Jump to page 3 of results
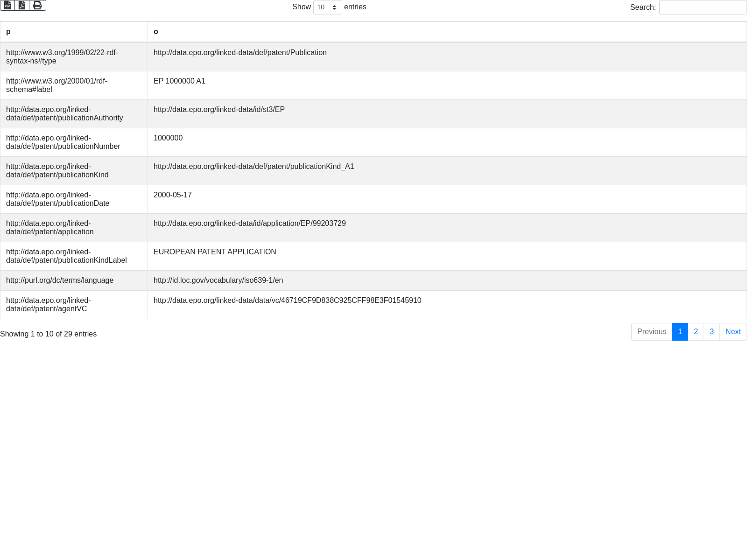The height and width of the screenshot is (560, 747). [712, 332]
